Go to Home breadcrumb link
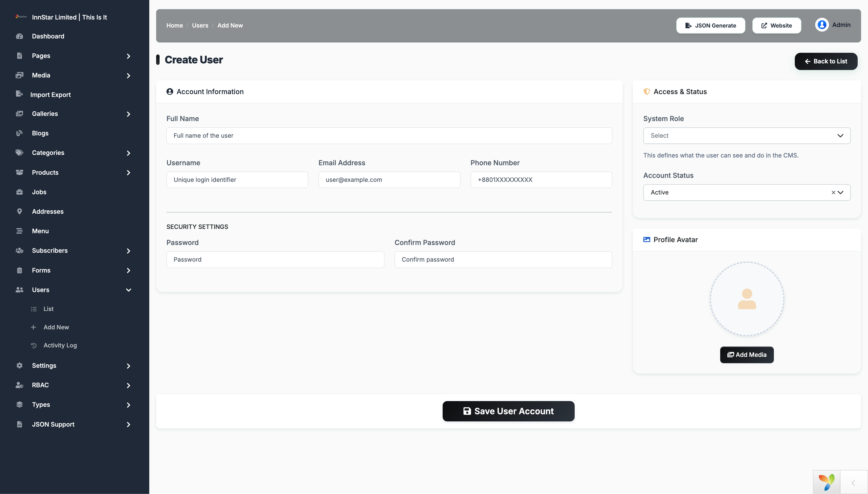Viewport: 868px width, 494px height. click(x=175, y=26)
